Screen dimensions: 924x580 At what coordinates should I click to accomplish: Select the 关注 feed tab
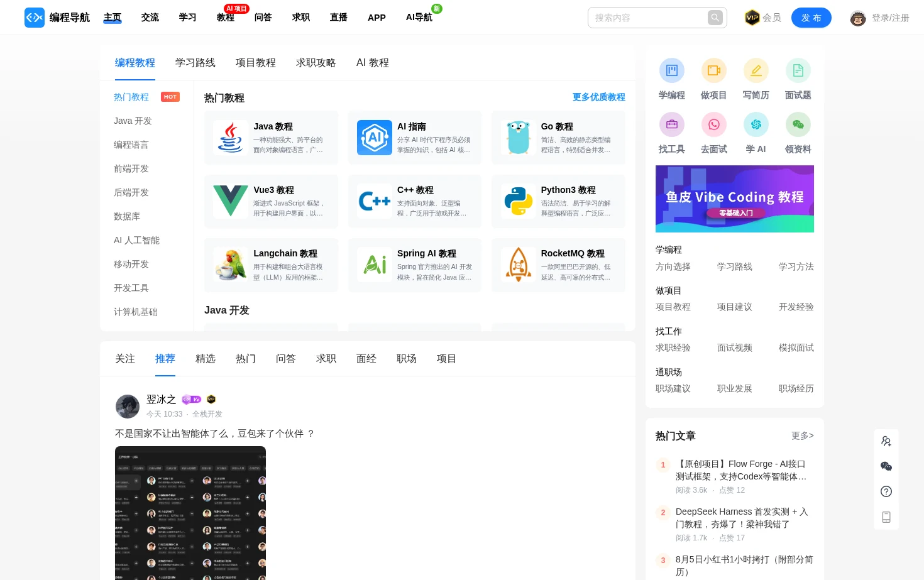point(125,359)
